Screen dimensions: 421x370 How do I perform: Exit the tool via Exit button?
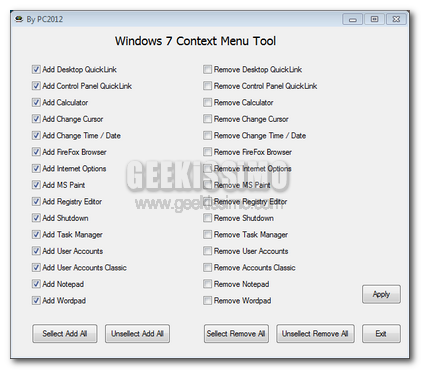tap(381, 333)
